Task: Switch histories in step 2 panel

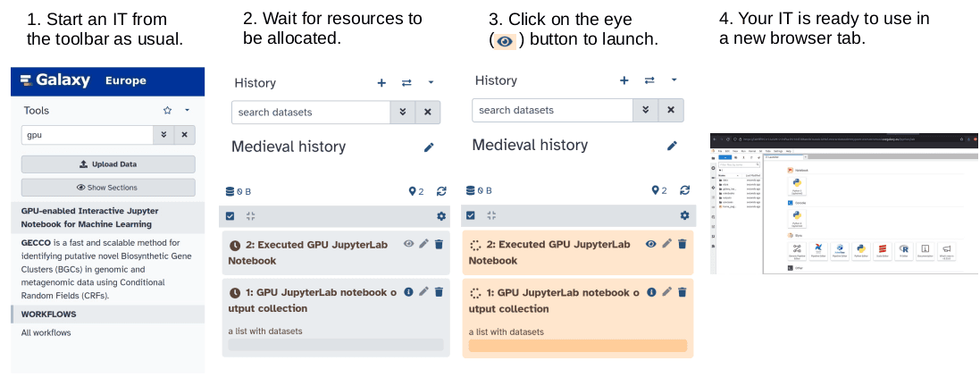Action: click(x=406, y=82)
